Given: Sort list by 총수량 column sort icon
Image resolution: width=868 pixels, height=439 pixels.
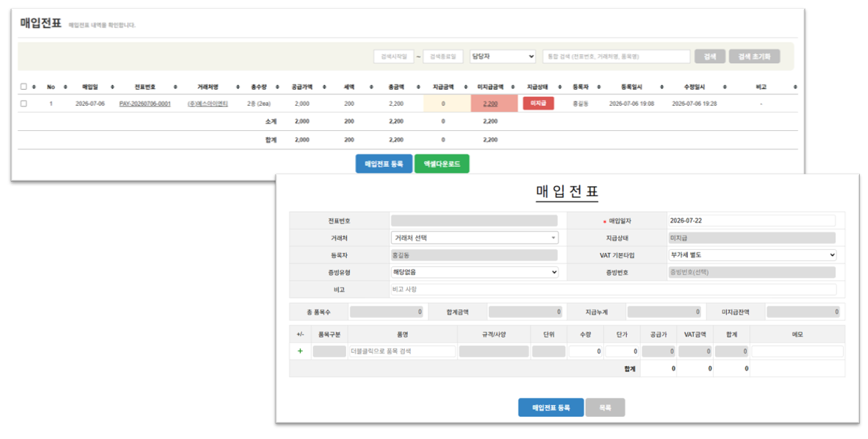Looking at the screenshot, I should (x=277, y=87).
